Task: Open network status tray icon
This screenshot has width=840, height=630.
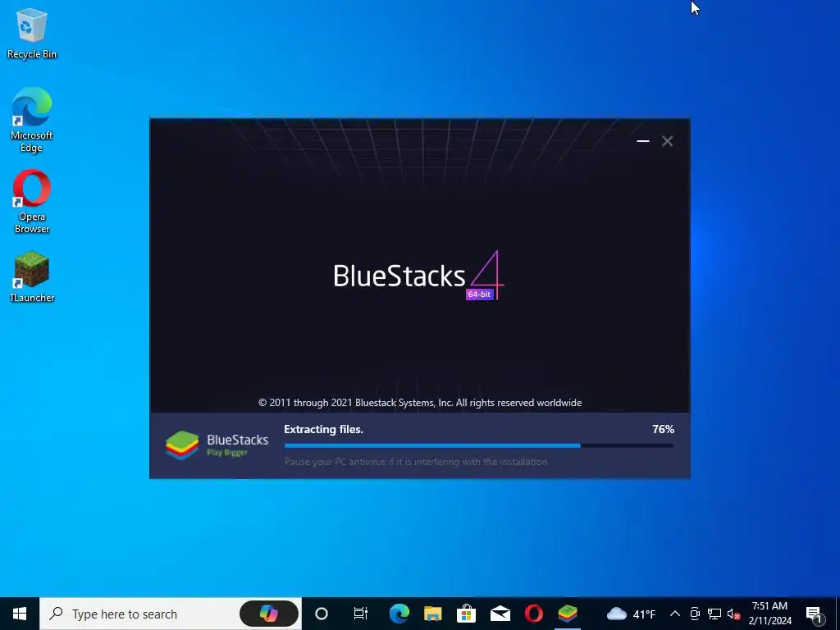Action: click(x=714, y=614)
